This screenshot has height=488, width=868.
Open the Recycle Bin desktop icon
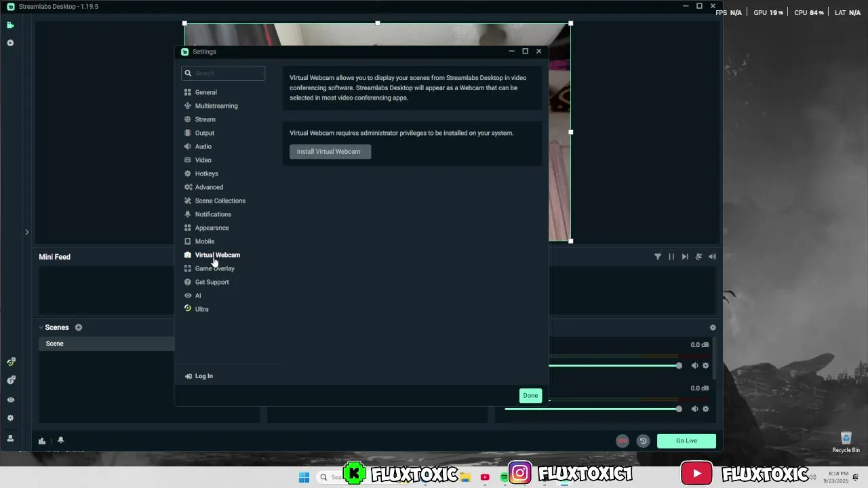846,443
